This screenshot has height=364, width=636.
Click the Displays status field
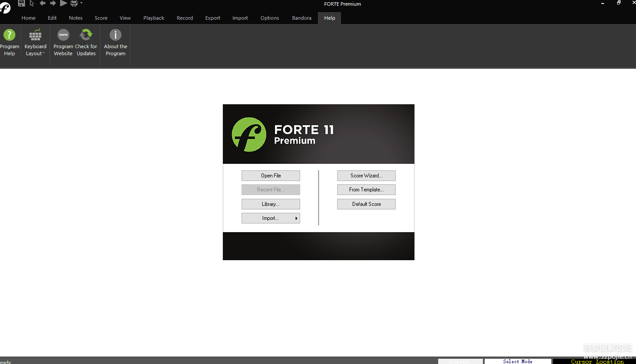click(x=460, y=361)
